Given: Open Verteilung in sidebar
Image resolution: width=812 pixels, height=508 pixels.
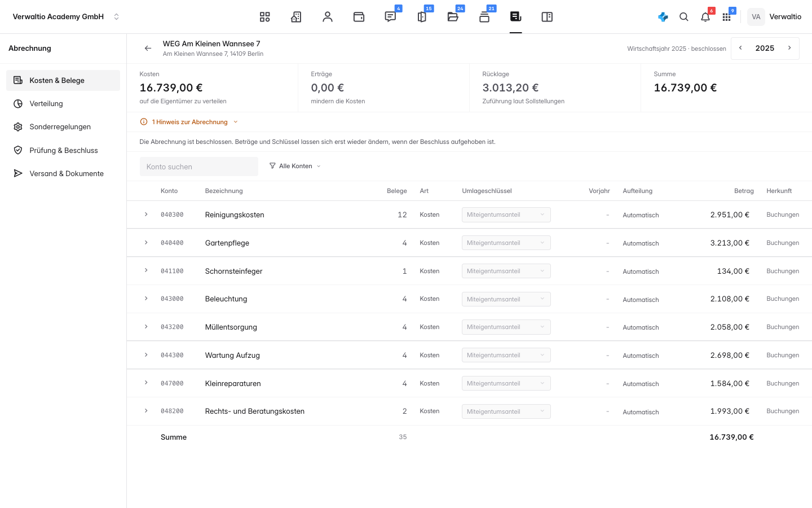Looking at the screenshot, I should click(x=63, y=104).
